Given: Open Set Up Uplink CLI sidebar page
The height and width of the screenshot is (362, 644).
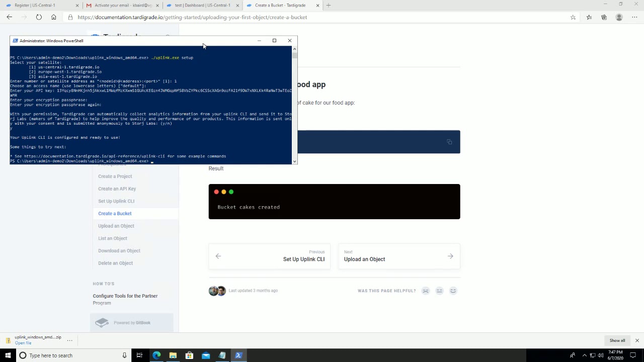Looking at the screenshot, I should [x=116, y=201].
